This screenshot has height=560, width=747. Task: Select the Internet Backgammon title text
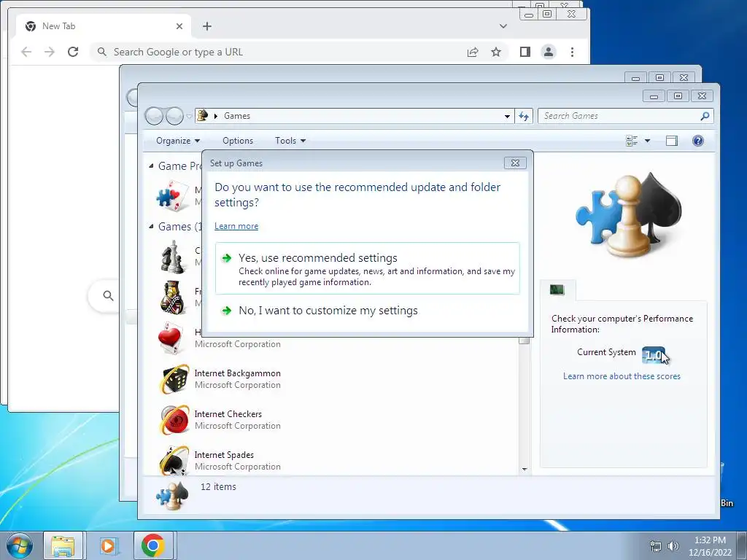tap(237, 373)
